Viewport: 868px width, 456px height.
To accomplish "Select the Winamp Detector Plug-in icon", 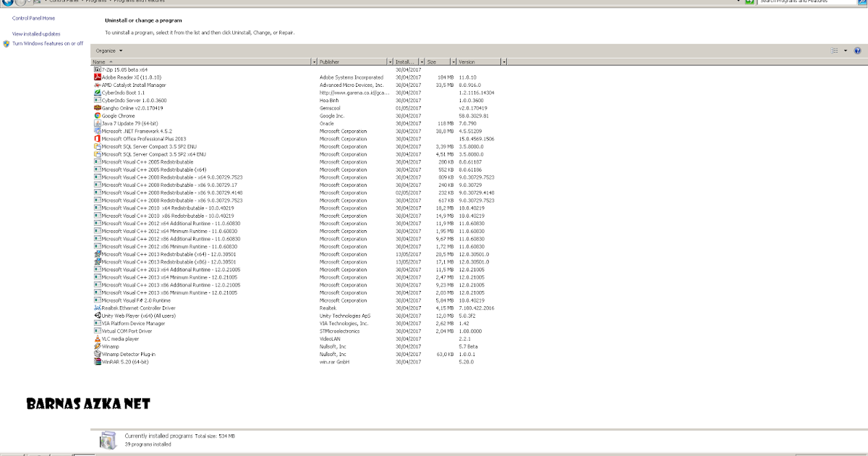I will click(x=97, y=354).
